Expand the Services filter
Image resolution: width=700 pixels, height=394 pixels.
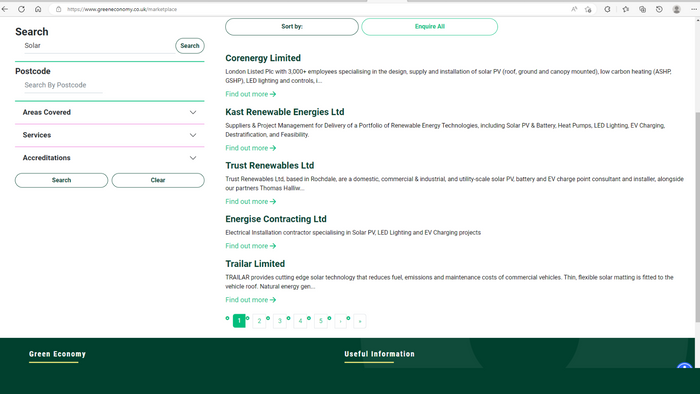109,135
